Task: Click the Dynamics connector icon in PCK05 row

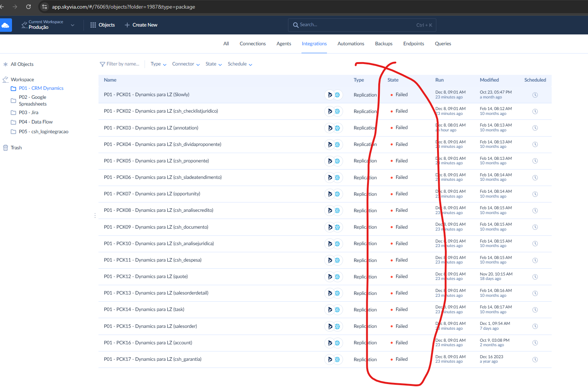Action: coord(330,161)
